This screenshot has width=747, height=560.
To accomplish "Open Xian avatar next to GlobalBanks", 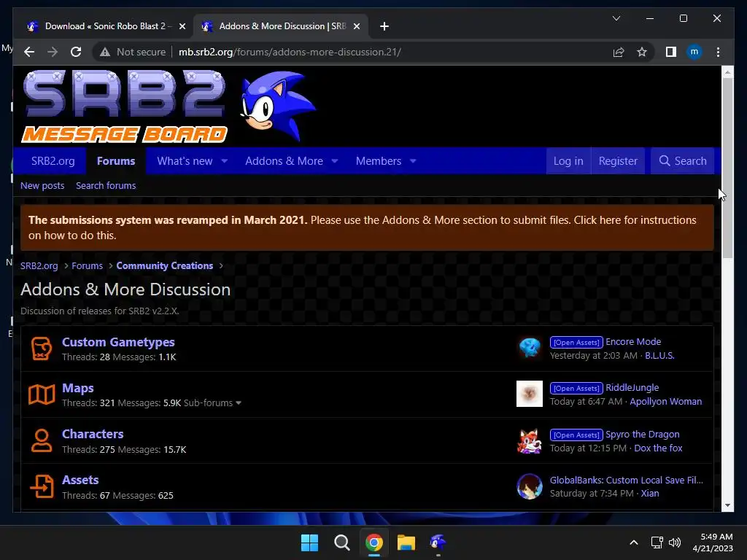I will coord(530,486).
